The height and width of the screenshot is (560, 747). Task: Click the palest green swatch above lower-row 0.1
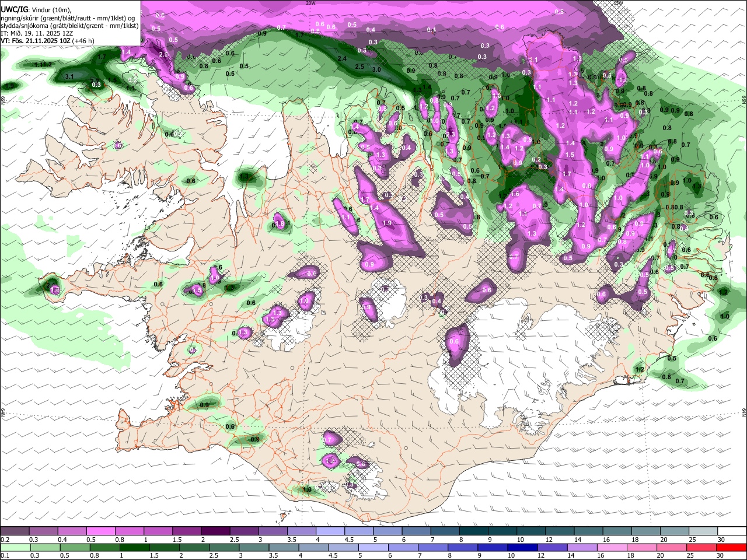coord(15,547)
